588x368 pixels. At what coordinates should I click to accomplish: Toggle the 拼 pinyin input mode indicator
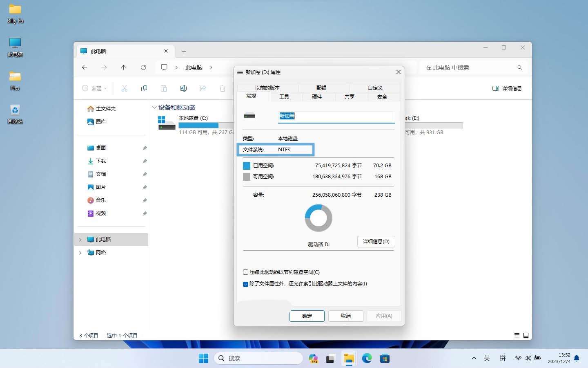tap(503, 358)
